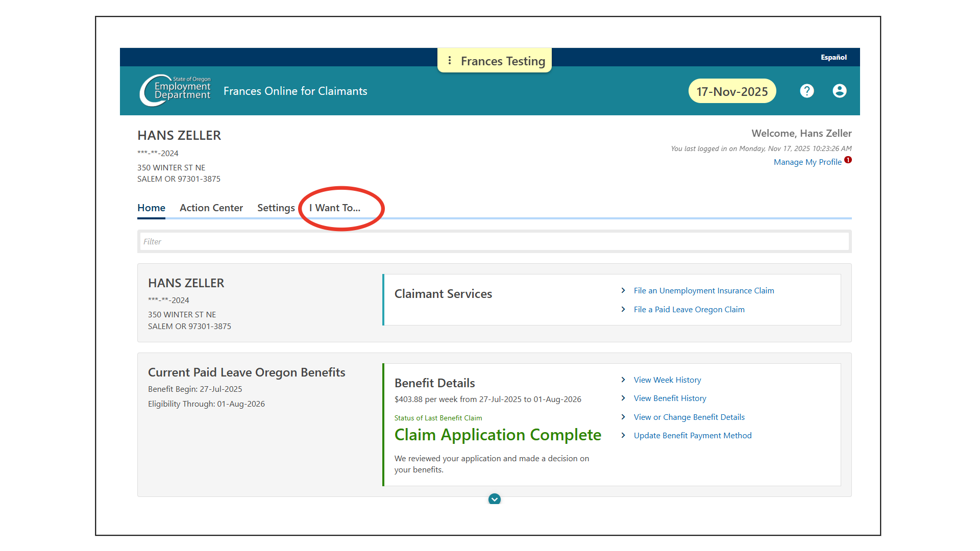Click chevron beside Update Benefit Payment Method
This screenshot has width=980, height=551.
pyautogui.click(x=623, y=435)
